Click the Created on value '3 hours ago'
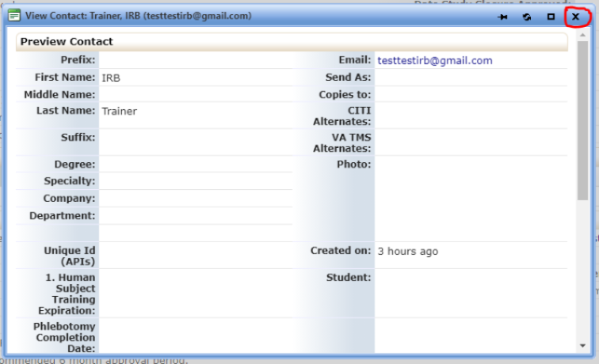The image size is (599, 364). pyautogui.click(x=407, y=252)
